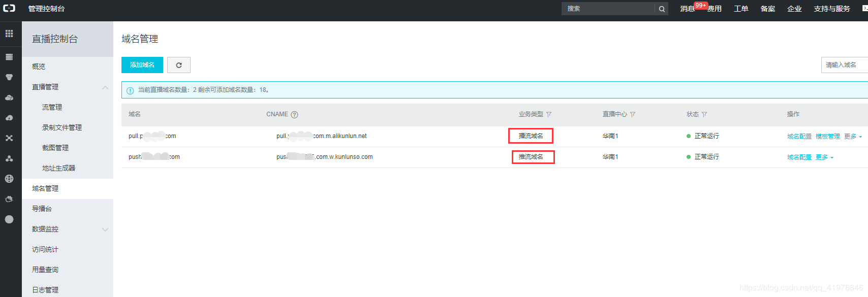868x297 pixels.
Task: Expand the 数据监控 menu section
Action: [105, 229]
